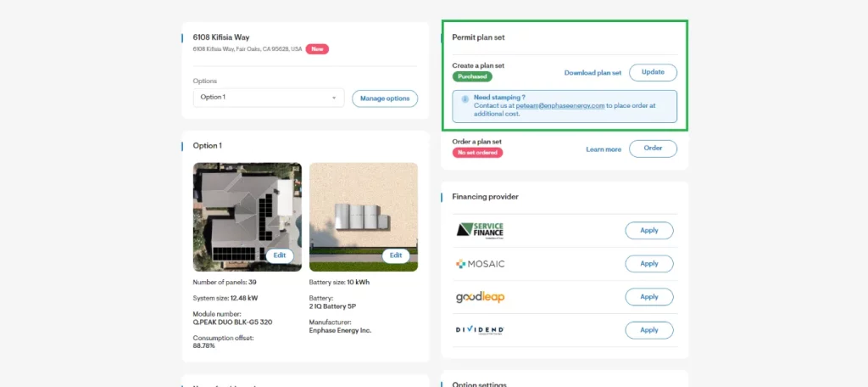Click the red No set ordered badge

tap(477, 153)
